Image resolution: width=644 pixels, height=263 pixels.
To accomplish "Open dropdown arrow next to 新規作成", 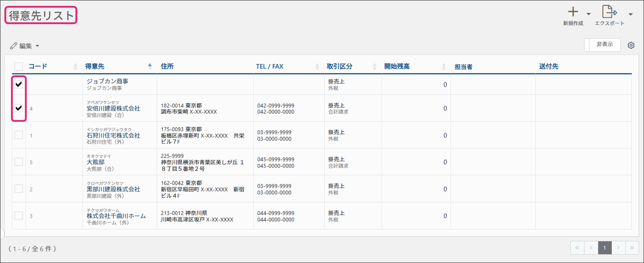I will click(589, 14).
